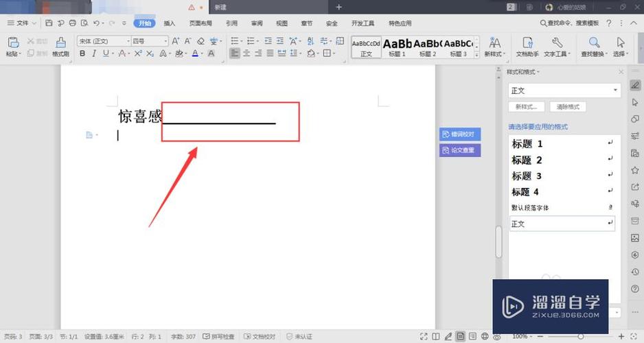This screenshot has height=343, width=644.
Task: Click the Sort icon in ribbon
Action: click(x=310, y=40)
